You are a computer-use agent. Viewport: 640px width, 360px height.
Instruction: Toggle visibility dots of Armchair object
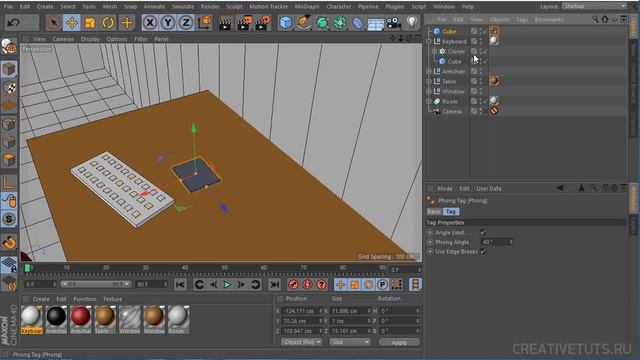(x=480, y=71)
